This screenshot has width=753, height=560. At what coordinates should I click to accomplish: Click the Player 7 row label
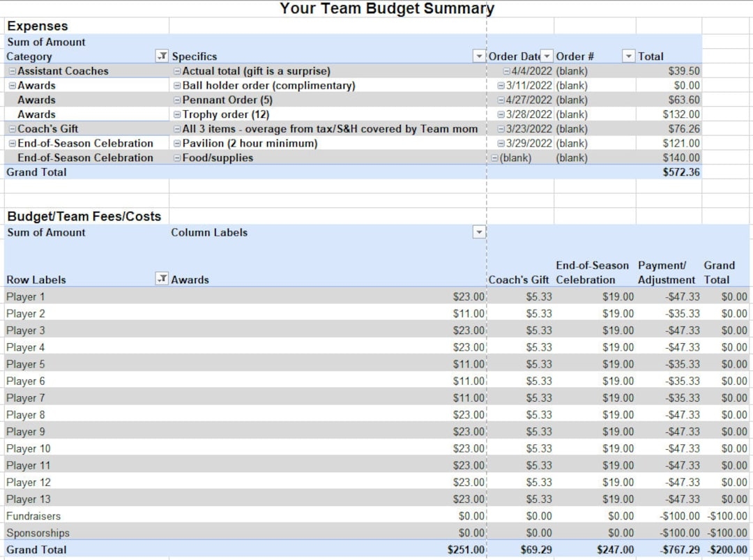pos(26,398)
